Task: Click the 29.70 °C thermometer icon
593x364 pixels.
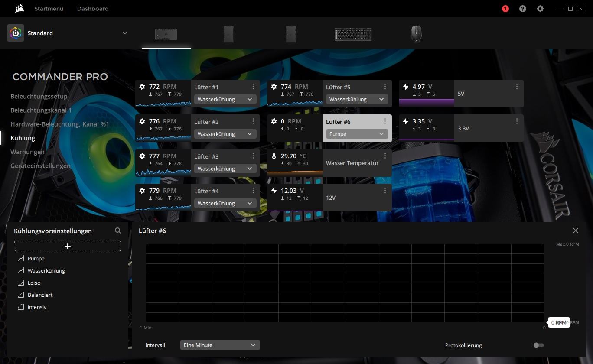Action: [274, 156]
